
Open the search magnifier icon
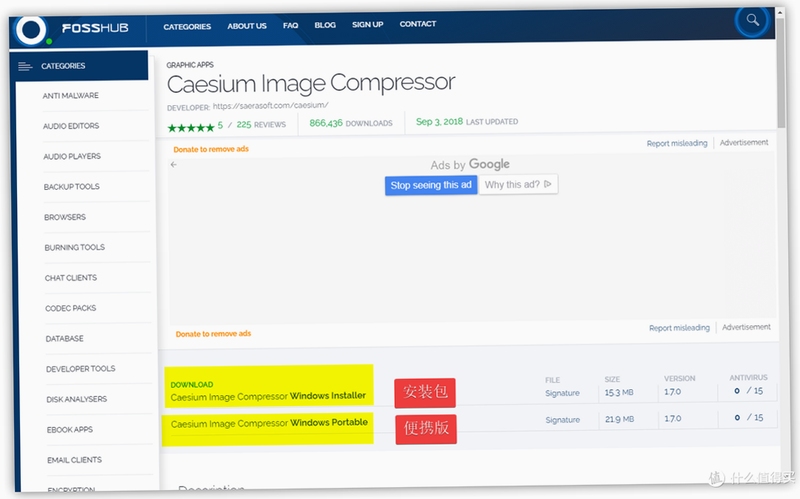point(752,21)
